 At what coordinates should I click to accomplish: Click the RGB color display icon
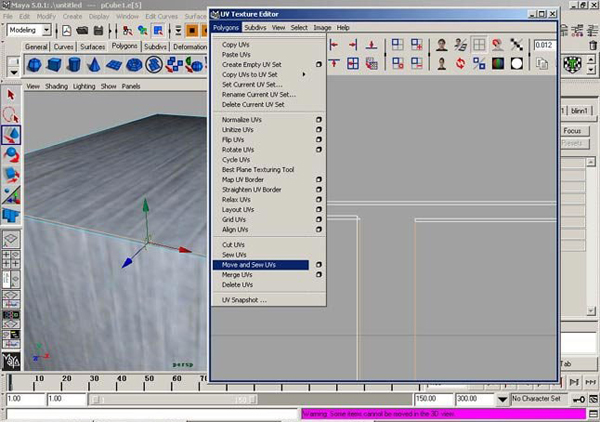click(498, 64)
